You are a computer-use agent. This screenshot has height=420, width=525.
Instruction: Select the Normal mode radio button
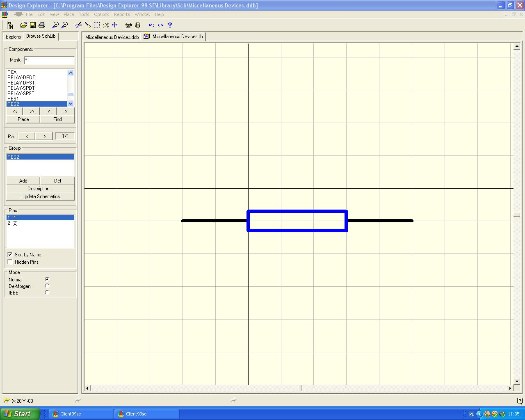[47, 279]
